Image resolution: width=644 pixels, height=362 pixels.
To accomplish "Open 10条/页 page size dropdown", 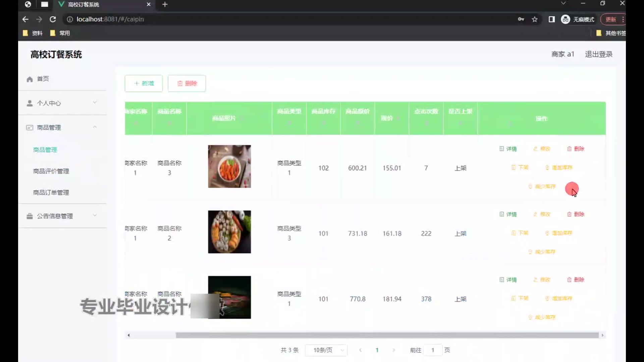I will 326,350.
